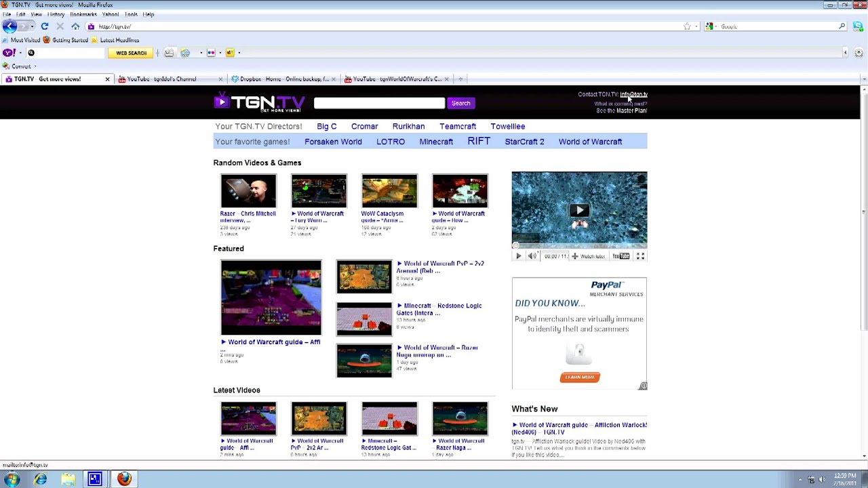Reload the page with the refresh icon

45,26
